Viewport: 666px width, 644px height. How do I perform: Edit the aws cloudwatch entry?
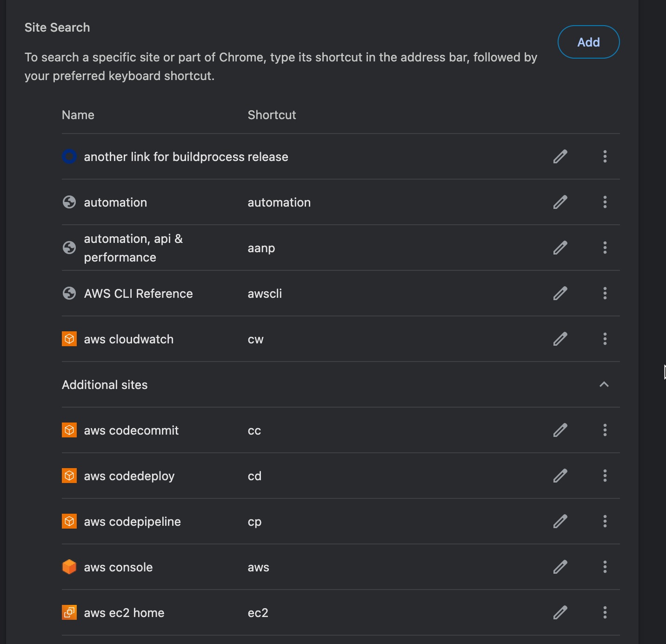(560, 339)
